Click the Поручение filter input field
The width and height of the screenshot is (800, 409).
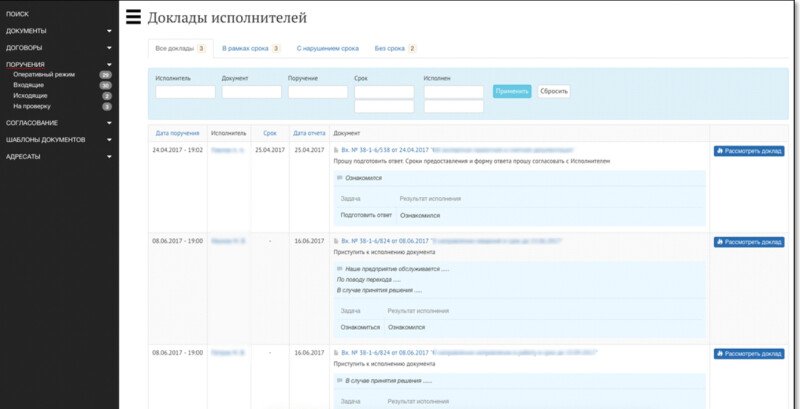point(318,92)
